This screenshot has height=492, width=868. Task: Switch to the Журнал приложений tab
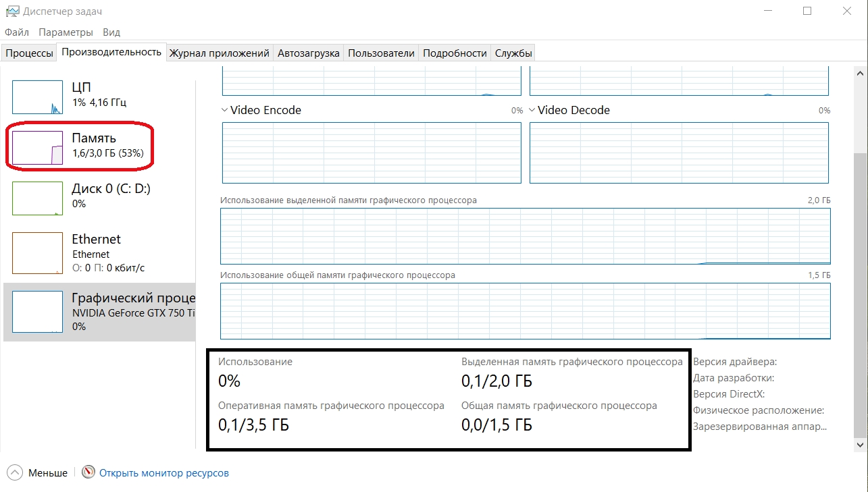point(220,53)
